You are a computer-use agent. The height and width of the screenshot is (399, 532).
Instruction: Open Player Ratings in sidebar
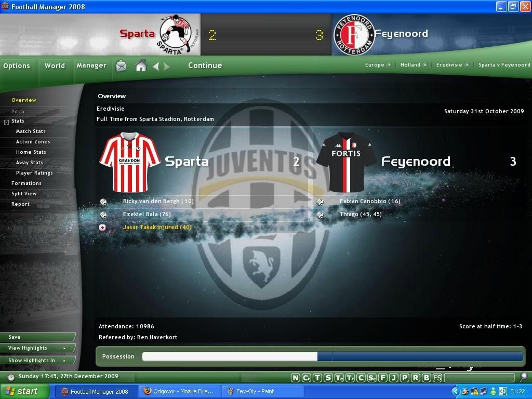click(34, 173)
